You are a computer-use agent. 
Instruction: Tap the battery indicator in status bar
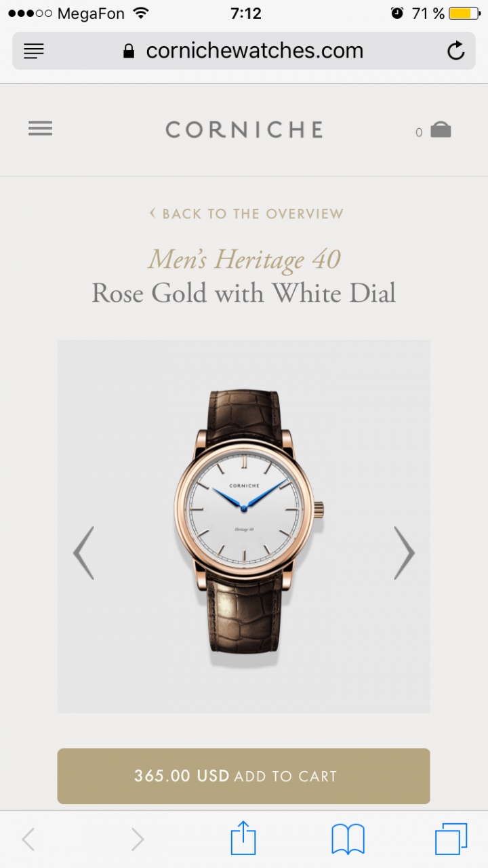point(464,14)
